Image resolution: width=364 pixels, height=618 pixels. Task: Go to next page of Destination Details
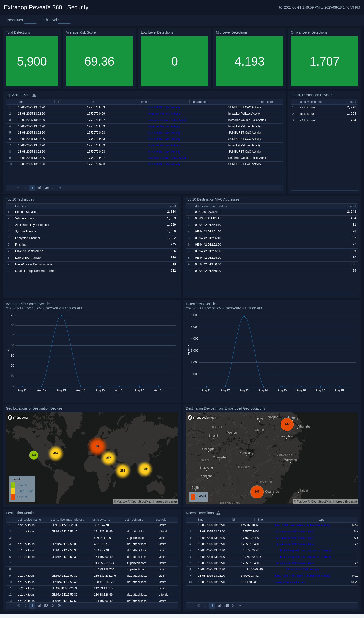(x=53, y=606)
